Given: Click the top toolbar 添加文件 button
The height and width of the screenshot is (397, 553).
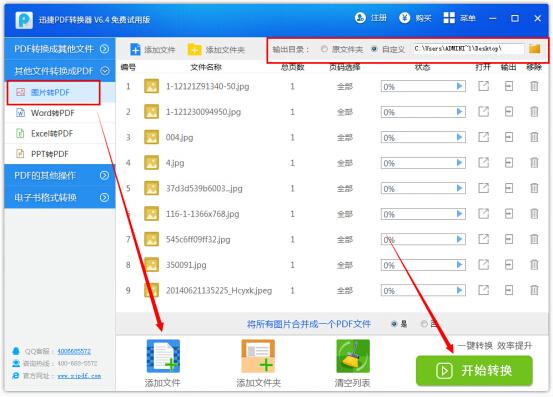Looking at the screenshot, I should (x=153, y=50).
